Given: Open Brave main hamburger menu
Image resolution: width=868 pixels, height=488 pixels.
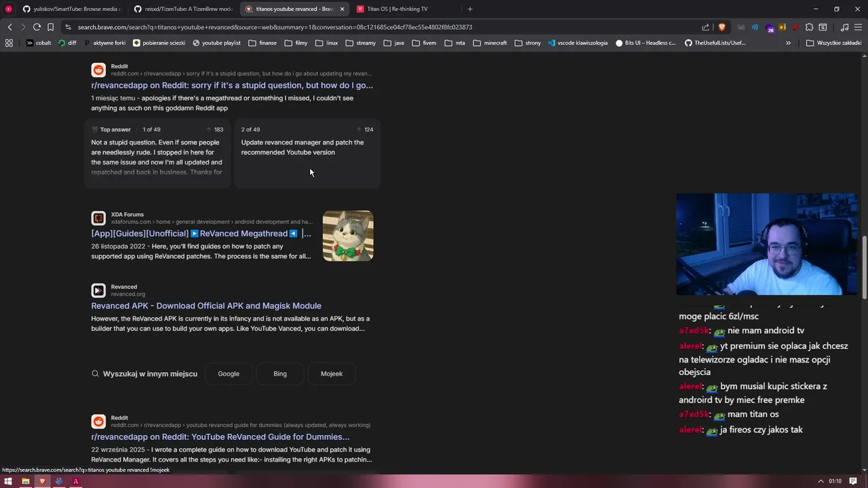Looking at the screenshot, I should 858,27.
